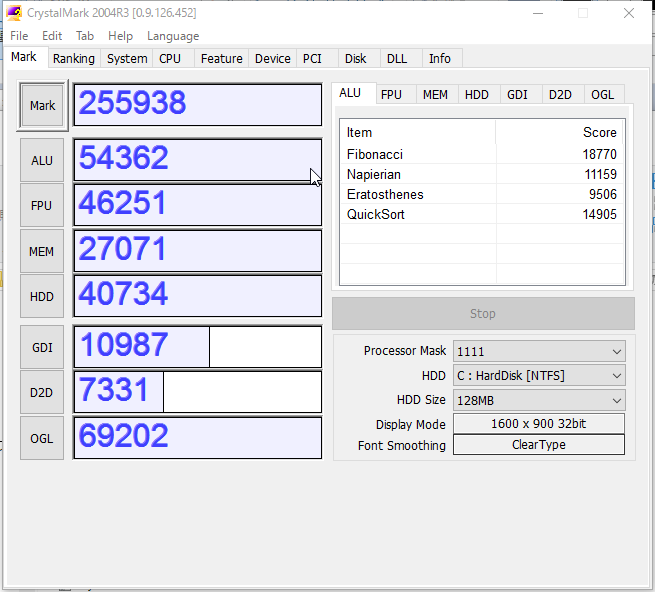Select the Eratosthenes row
The width and height of the screenshot is (655, 592).
(482, 194)
